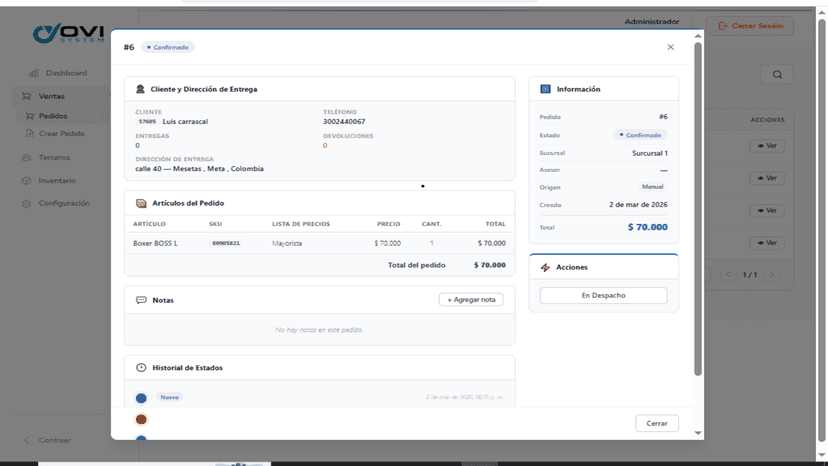This screenshot has width=828, height=466.
Task: Open Crear Pedido in the sidebar
Action: coord(61,134)
